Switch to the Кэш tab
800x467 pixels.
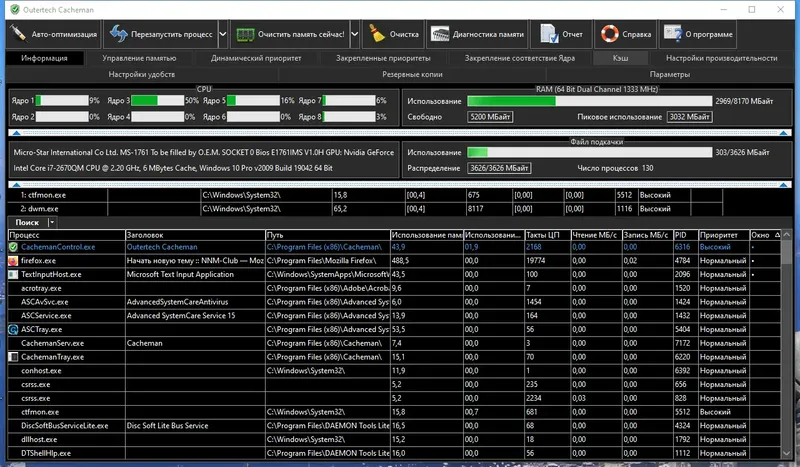click(620, 58)
